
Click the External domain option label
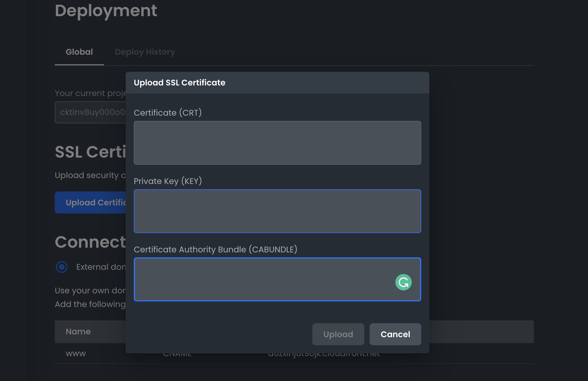pyautogui.click(x=101, y=267)
